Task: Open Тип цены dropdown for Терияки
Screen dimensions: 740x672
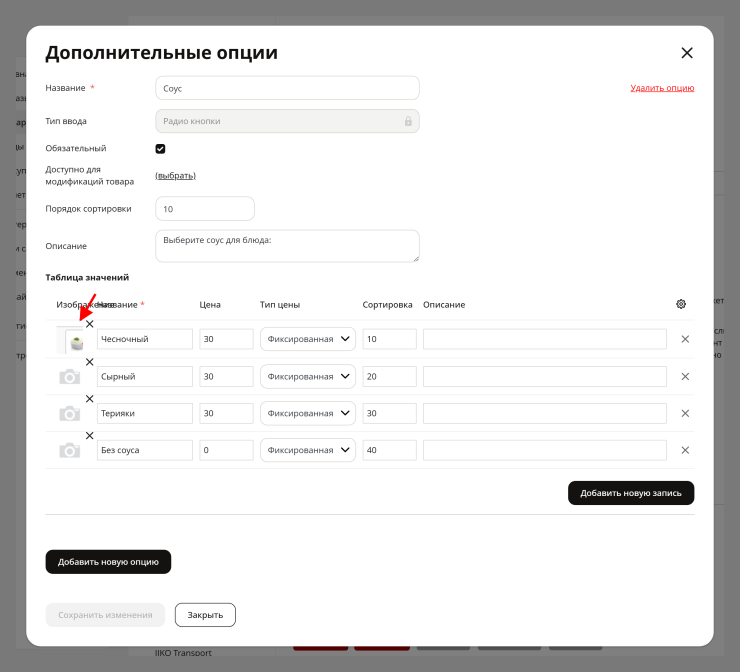Action: (x=308, y=413)
